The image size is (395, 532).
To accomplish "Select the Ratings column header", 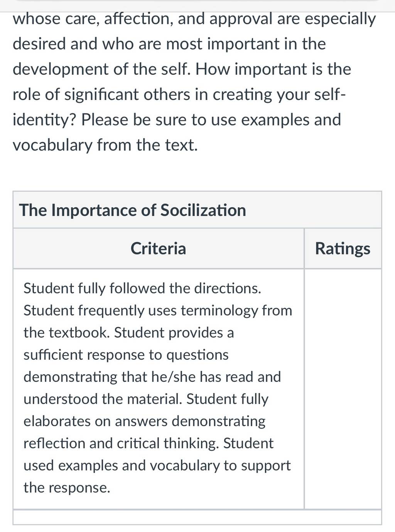I will [343, 248].
